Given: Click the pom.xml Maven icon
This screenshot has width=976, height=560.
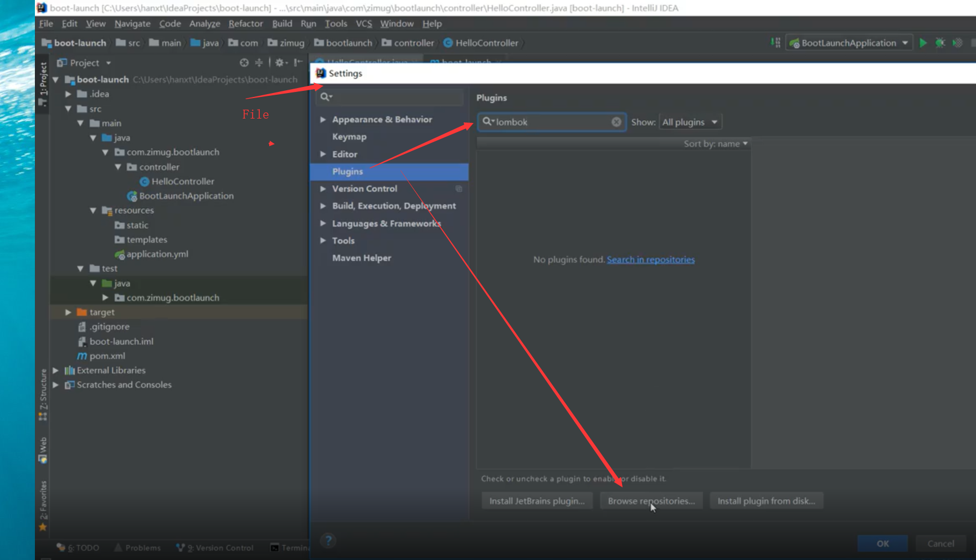Looking at the screenshot, I should point(82,356).
